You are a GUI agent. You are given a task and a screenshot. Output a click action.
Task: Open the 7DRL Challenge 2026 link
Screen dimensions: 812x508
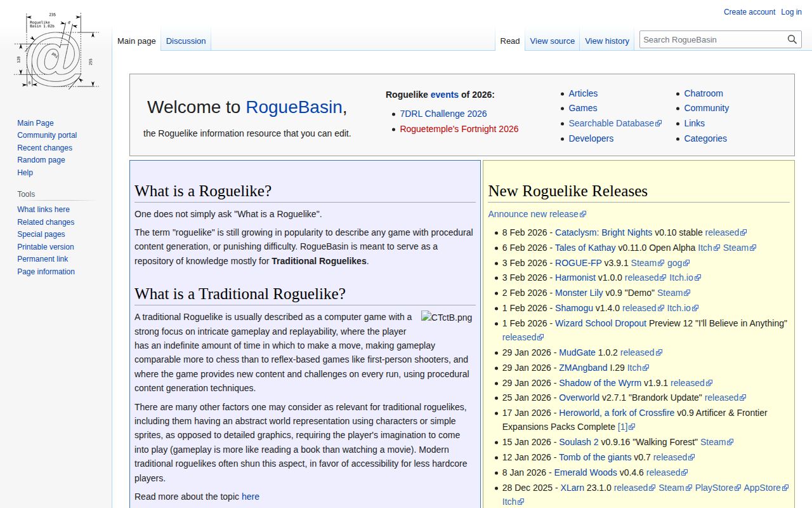(443, 114)
